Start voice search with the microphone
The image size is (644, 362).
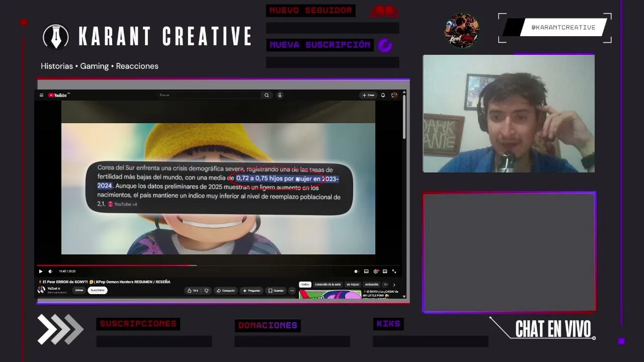point(280,95)
